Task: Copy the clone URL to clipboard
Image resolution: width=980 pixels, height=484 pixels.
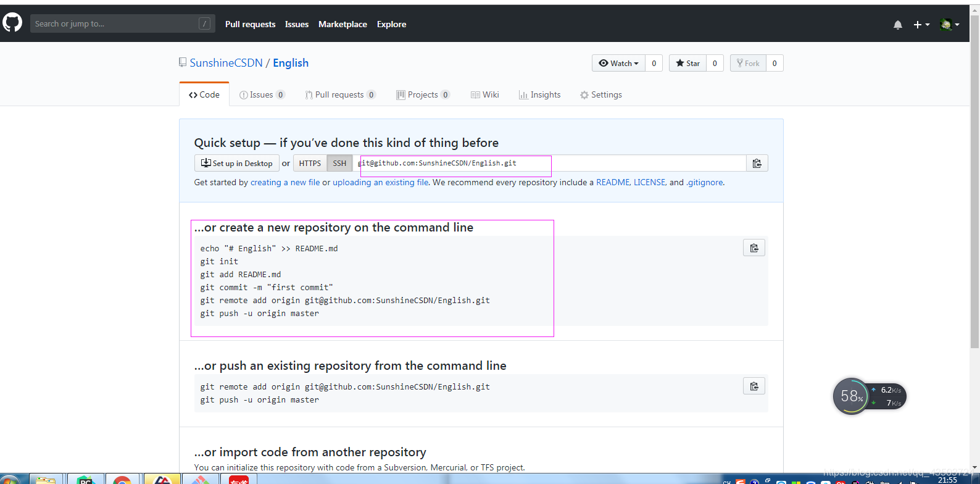Action: pos(757,163)
